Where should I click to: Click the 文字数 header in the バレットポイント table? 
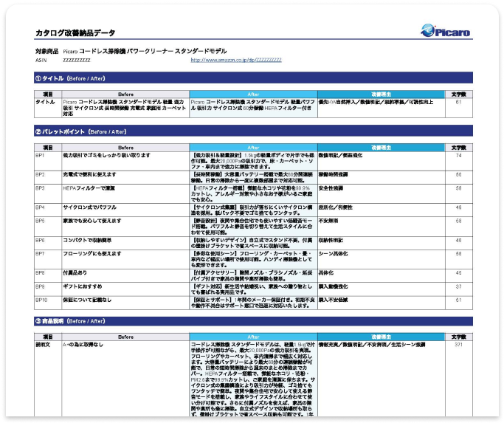[x=459, y=148]
